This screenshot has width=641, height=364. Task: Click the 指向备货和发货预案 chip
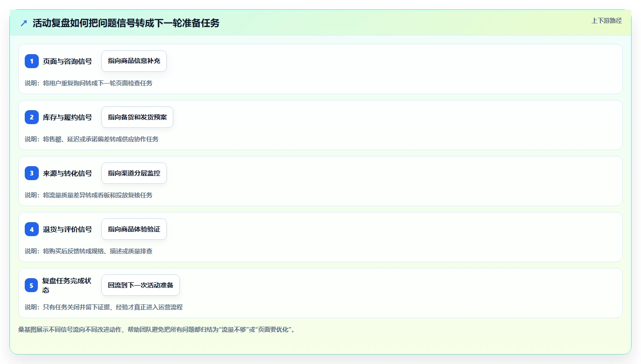[x=137, y=117]
